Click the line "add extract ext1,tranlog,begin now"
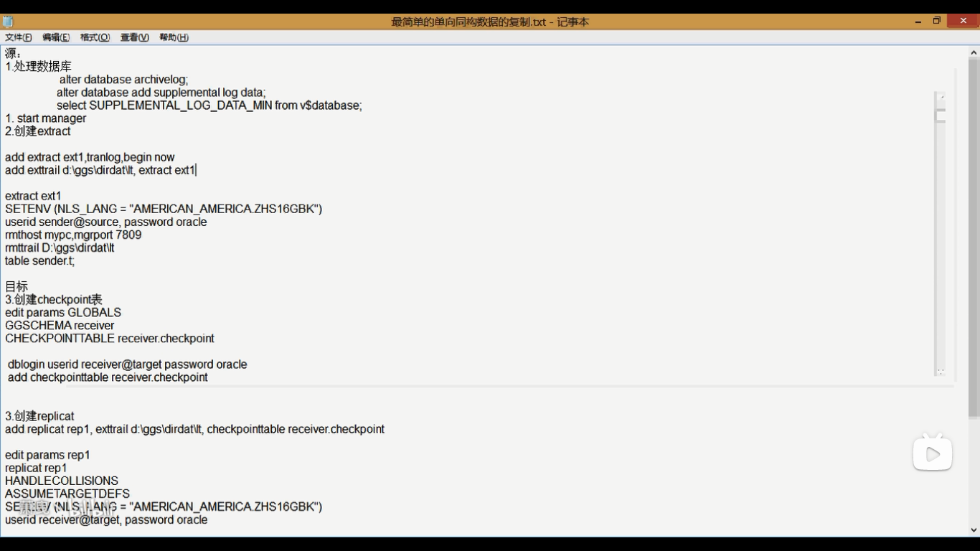The image size is (980, 551). (90, 157)
